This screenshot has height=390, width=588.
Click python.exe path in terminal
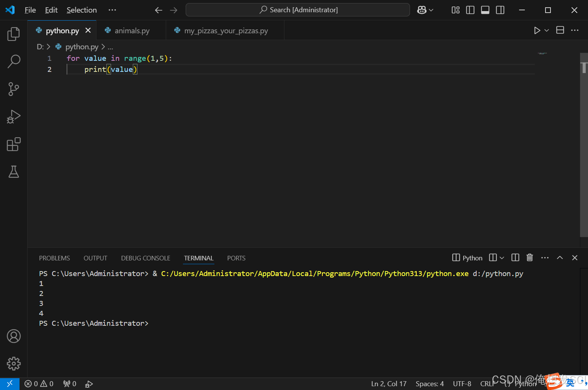[315, 274]
